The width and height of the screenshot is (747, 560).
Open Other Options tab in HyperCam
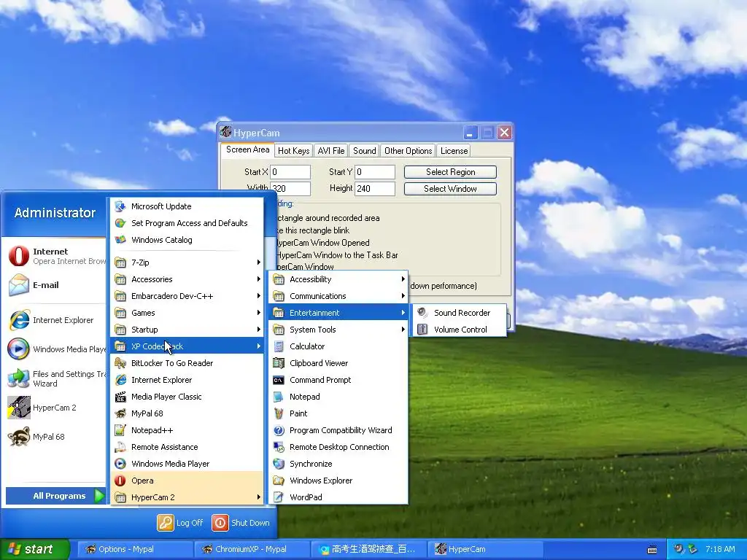409,150
